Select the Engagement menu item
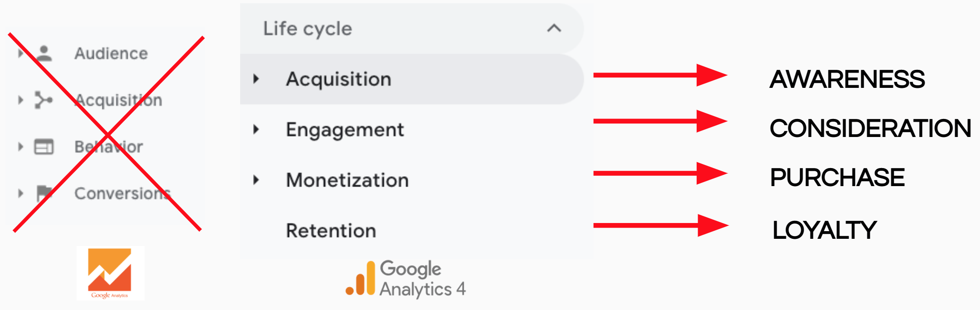 click(x=345, y=130)
